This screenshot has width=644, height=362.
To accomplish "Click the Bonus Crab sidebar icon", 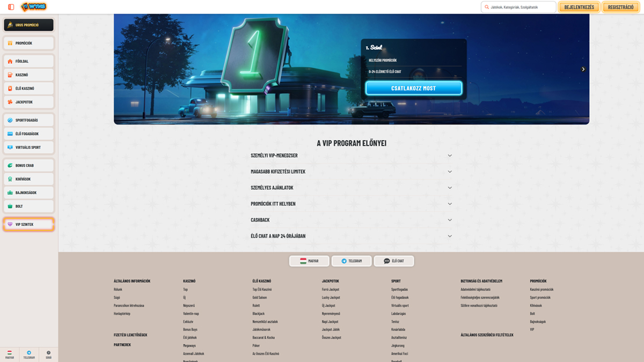I will [10, 166].
